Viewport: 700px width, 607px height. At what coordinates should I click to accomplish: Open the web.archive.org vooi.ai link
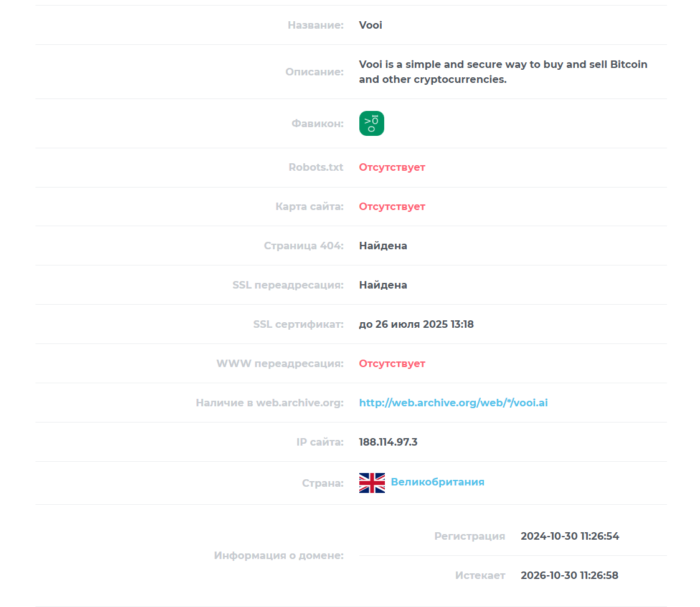coord(453,403)
